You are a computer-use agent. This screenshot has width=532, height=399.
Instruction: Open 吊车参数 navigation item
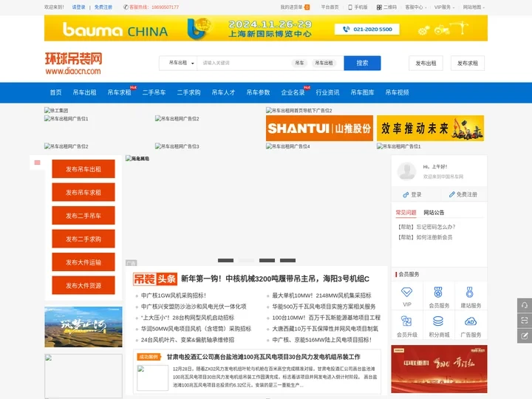click(258, 92)
